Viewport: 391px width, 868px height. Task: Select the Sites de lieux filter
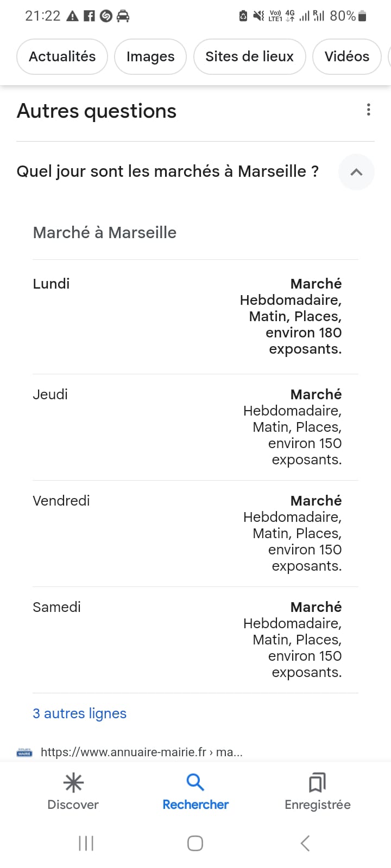coord(249,56)
